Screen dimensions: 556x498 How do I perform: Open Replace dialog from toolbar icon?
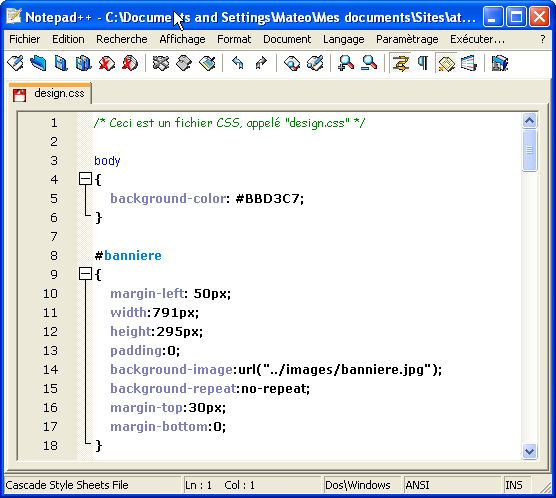point(315,64)
